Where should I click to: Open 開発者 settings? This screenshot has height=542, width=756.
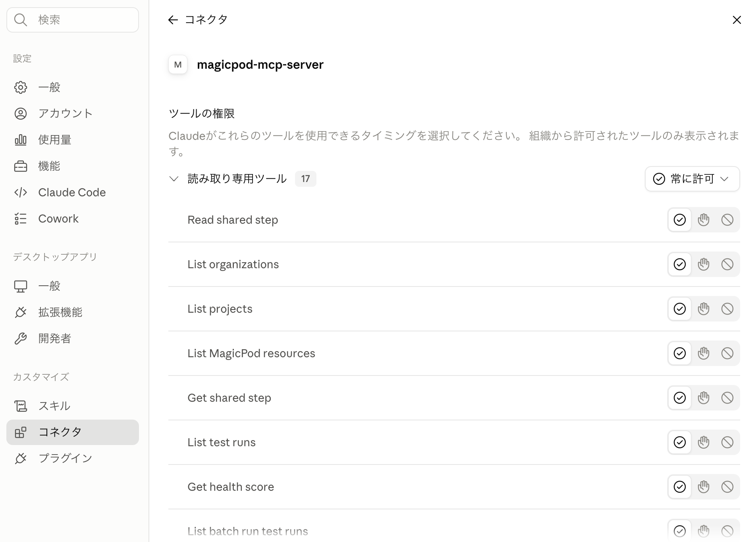tap(73, 339)
